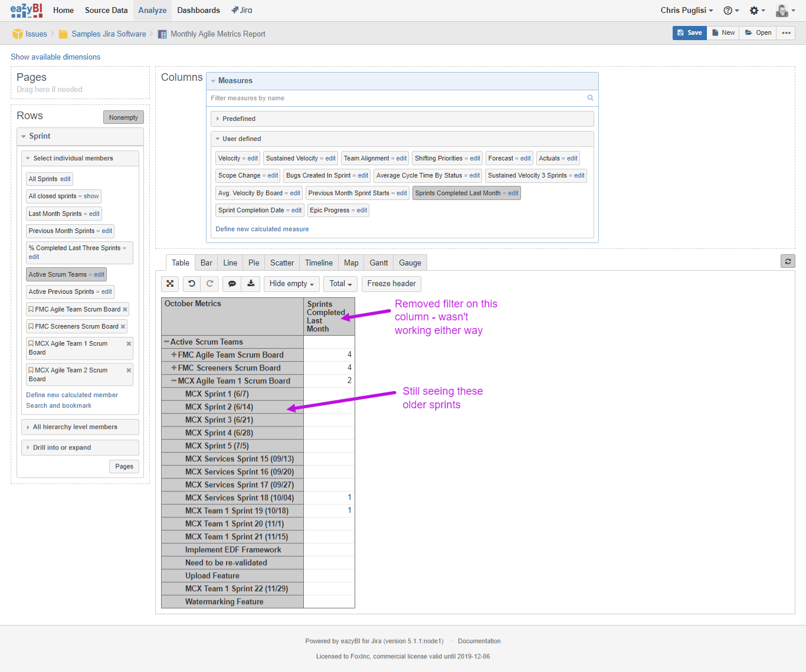Click the refresh report icon
Screen dimensions: 806x672
[x=788, y=261]
